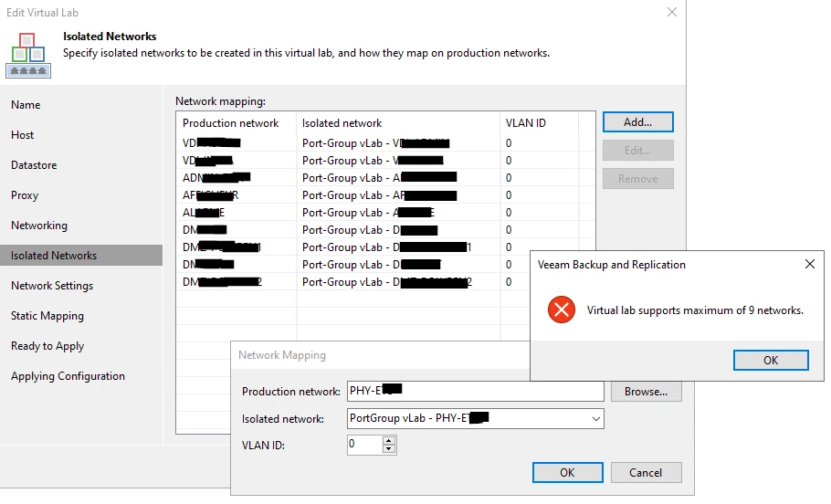Open the Isolated network dropdown
The height and width of the screenshot is (504, 831).
(x=595, y=419)
